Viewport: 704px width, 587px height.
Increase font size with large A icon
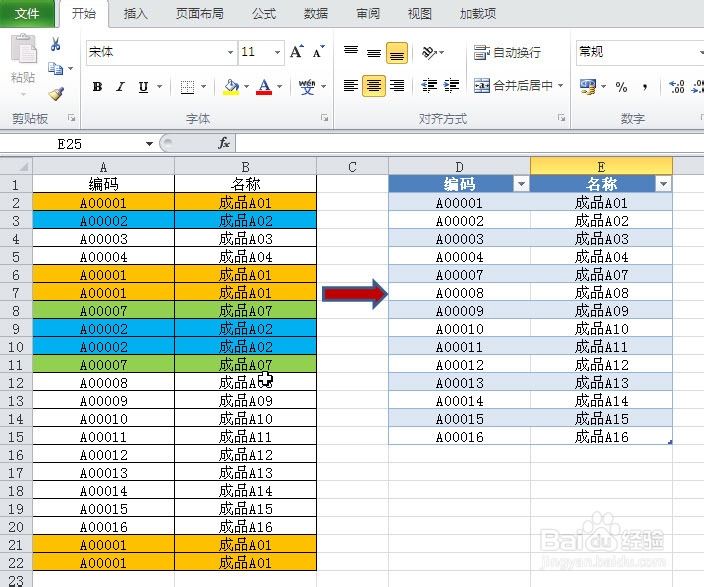pos(296,52)
